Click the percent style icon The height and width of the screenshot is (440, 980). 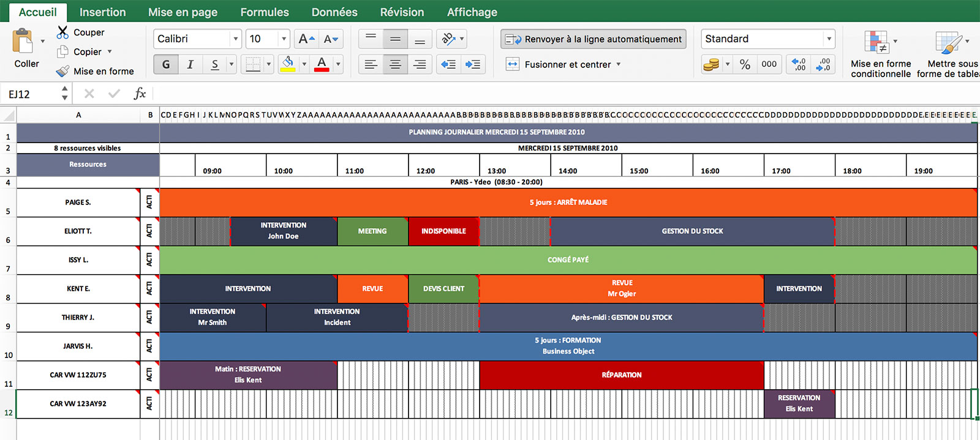pos(745,64)
